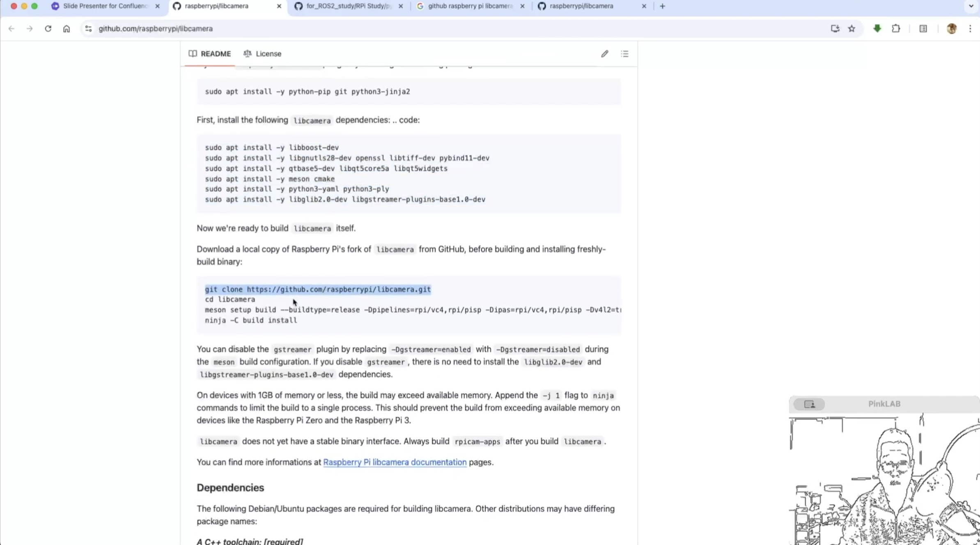980x545 pixels.
Task: Expand the tab search chevron
Action: [971, 6]
